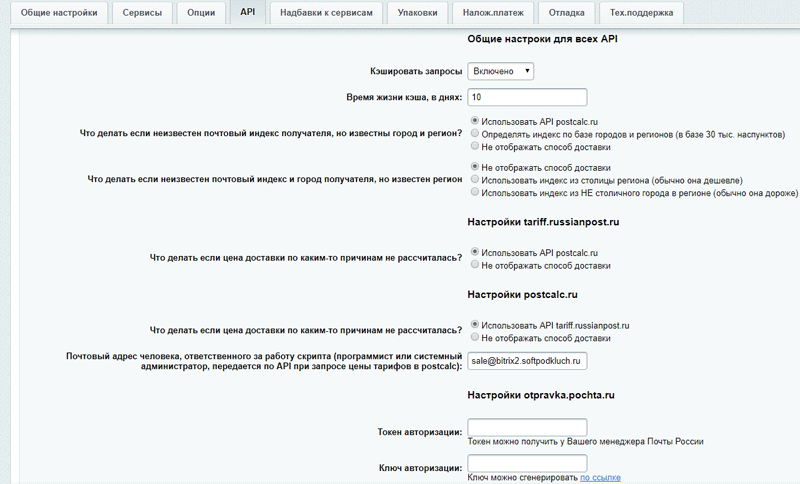This screenshot has height=484, width=800.
Task: Select 'Не отображать способ доставки' under postcalc.ru
Action: pyautogui.click(x=474, y=338)
